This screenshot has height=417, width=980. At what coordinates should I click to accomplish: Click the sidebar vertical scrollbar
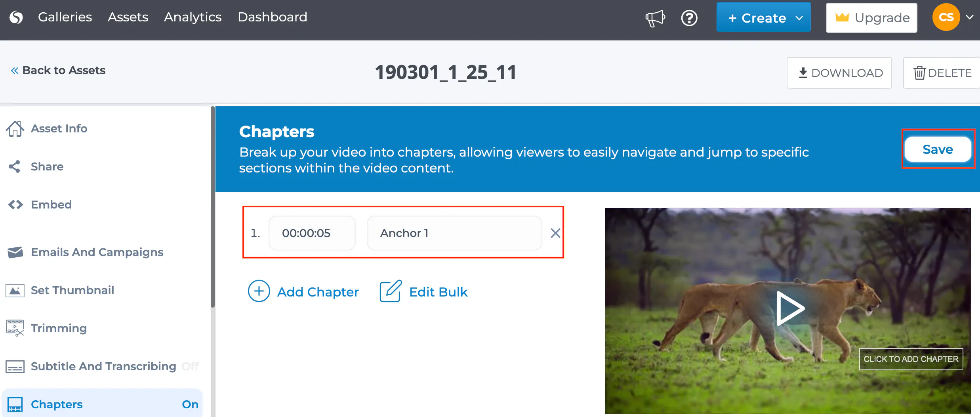click(x=213, y=206)
